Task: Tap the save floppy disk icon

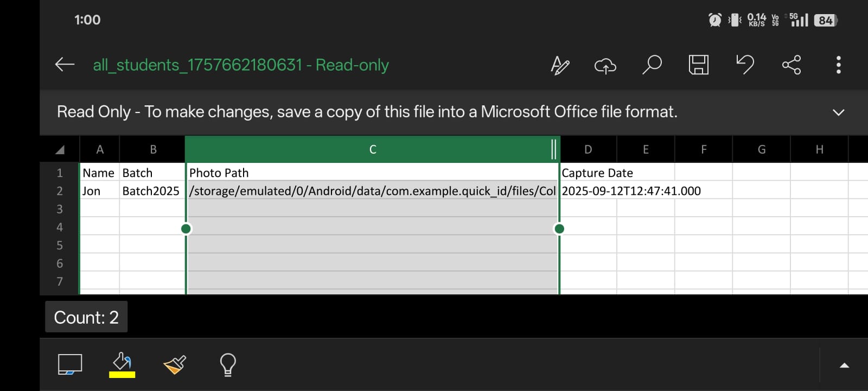Action: (x=698, y=65)
